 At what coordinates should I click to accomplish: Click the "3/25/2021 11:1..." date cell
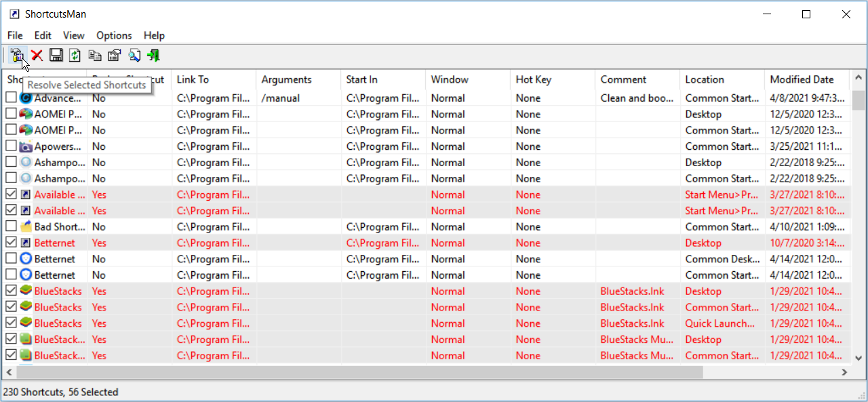[807, 146]
